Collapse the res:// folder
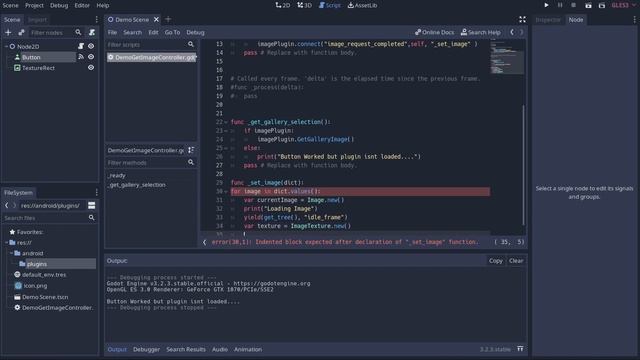Image resolution: width=640 pixels, height=360 pixels. click(x=7, y=242)
